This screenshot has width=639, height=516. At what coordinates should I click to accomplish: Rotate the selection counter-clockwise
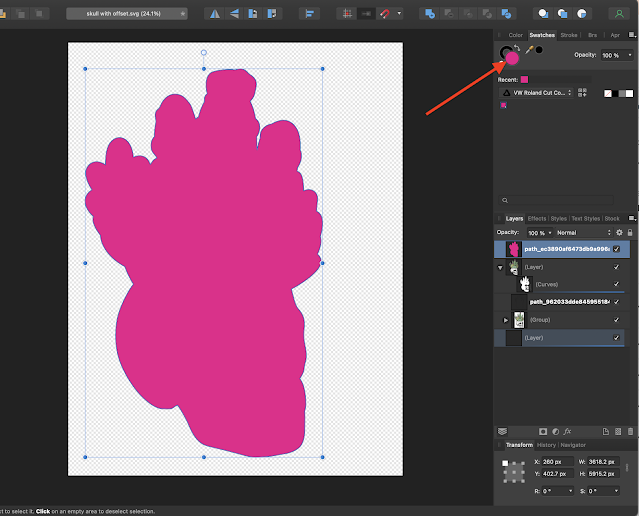[253, 14]
